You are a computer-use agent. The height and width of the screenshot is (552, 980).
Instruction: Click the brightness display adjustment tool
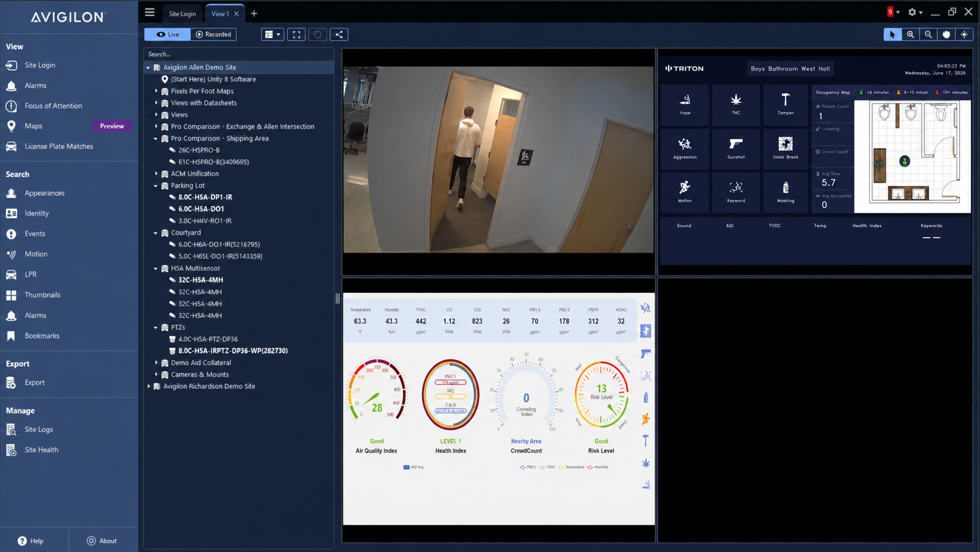pos(964,35)
